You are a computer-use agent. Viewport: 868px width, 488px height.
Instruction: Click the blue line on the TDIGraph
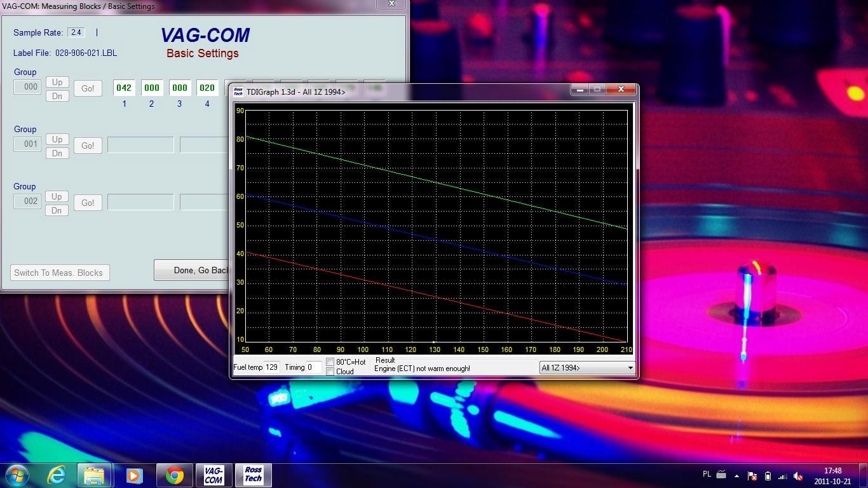click(x=436, y=240)
